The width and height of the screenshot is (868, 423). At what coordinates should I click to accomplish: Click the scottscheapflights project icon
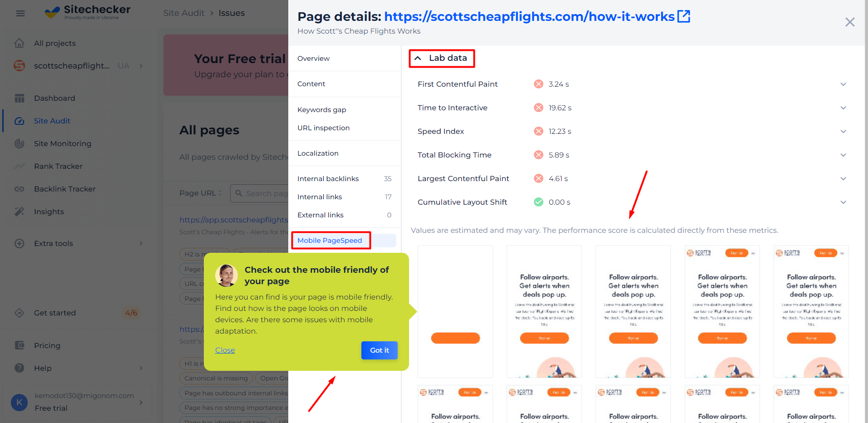(20, 66)
